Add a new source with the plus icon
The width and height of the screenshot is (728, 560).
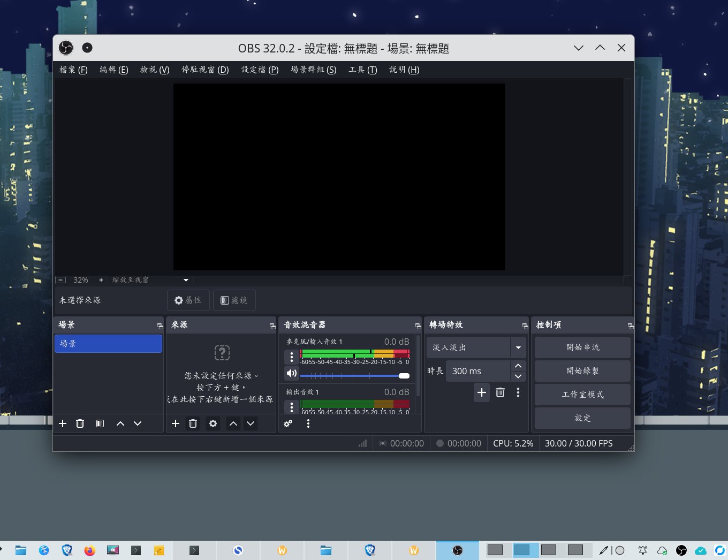[176, 423]
